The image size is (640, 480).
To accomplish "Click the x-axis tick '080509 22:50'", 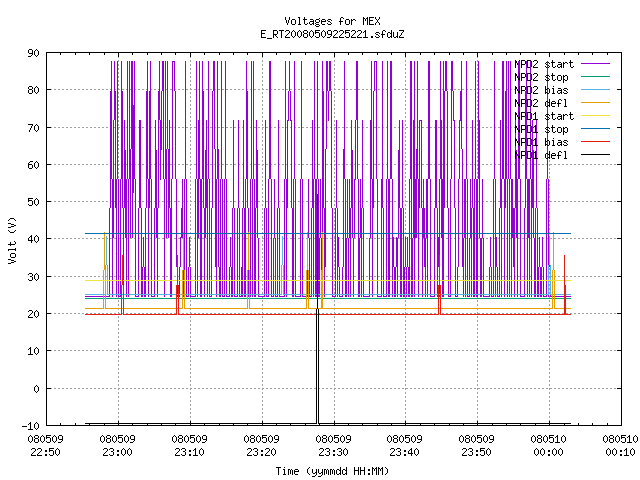I will [45, 446].
